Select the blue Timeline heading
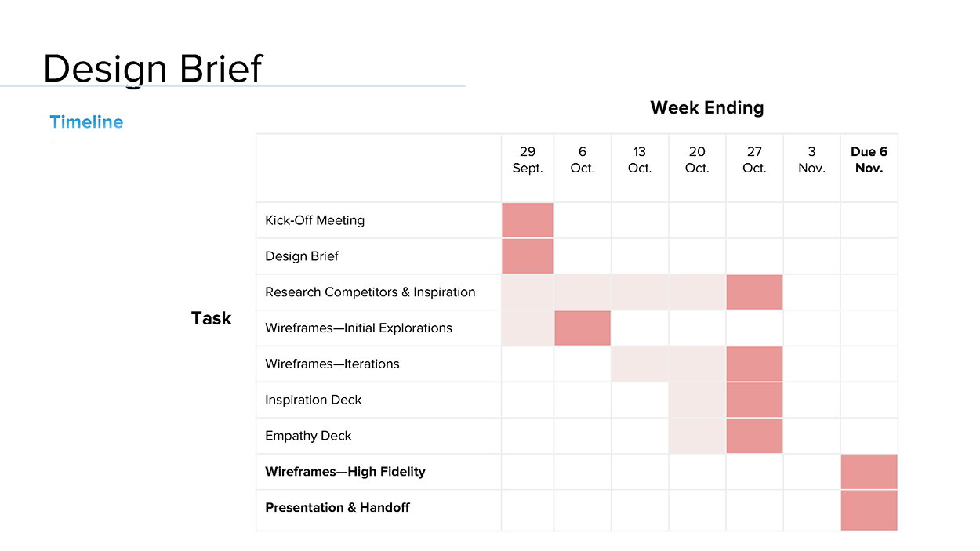Viewport: 980px width, 551px height. coord(86,122)
